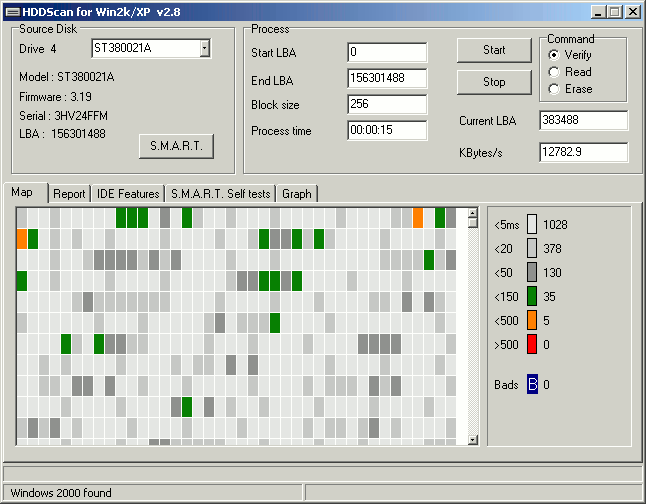Viewport: 646px width, 504px height.
Task: Switch to the Report tab
Action: (69, 194)
